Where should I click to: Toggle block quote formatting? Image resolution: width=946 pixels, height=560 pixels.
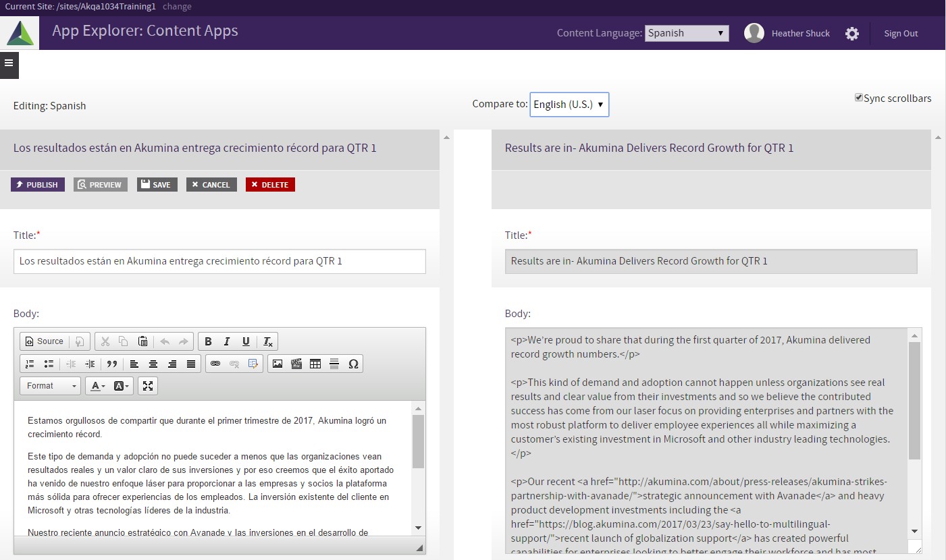pyautogui.click(x=112, y=364)
